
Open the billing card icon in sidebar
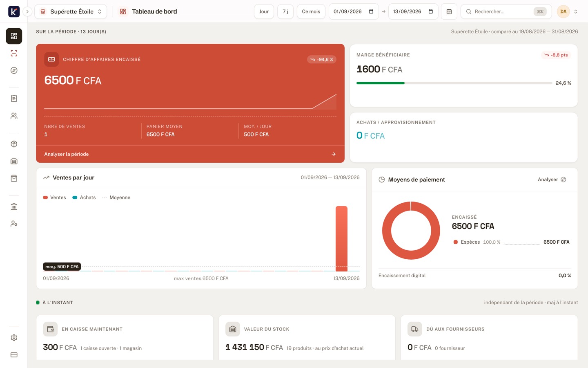click(x=14, y=355)
